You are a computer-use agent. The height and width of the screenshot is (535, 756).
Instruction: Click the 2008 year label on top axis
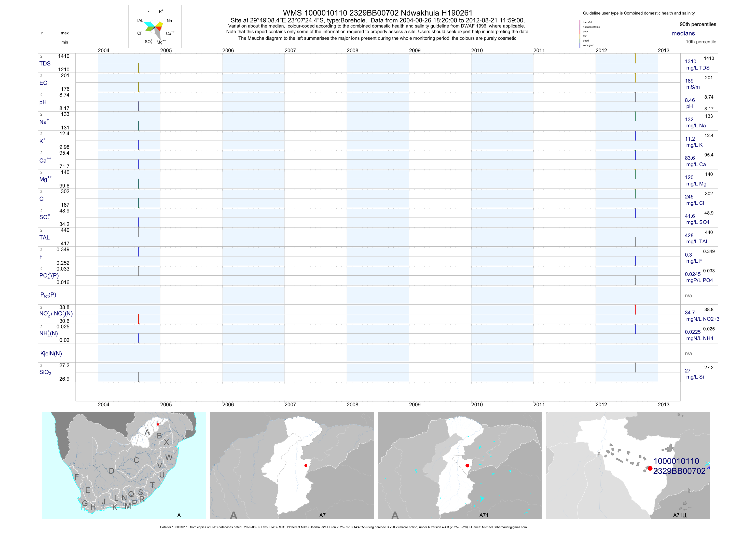[352, 50]
